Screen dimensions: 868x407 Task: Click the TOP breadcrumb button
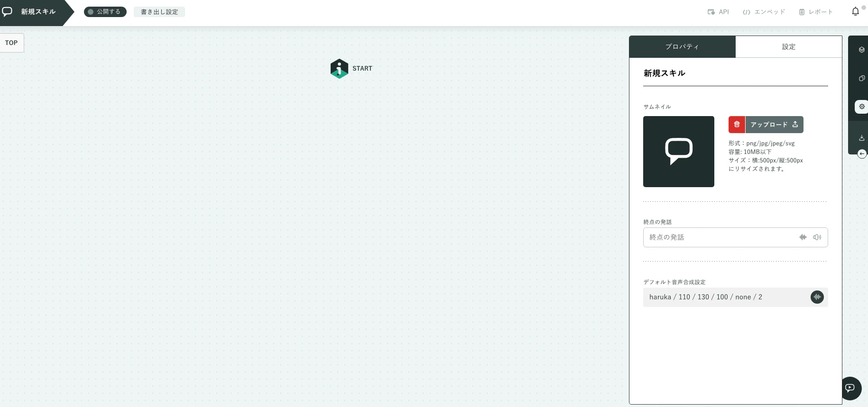11,43
